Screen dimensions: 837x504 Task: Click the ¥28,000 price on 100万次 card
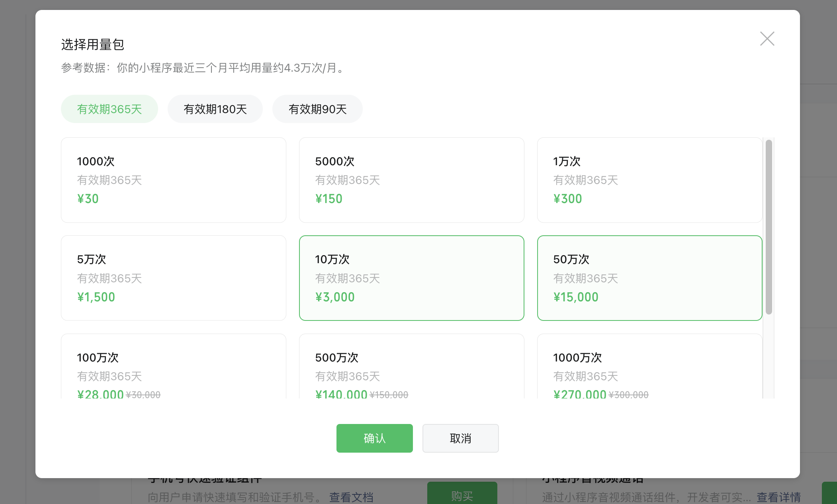[101, 394]
